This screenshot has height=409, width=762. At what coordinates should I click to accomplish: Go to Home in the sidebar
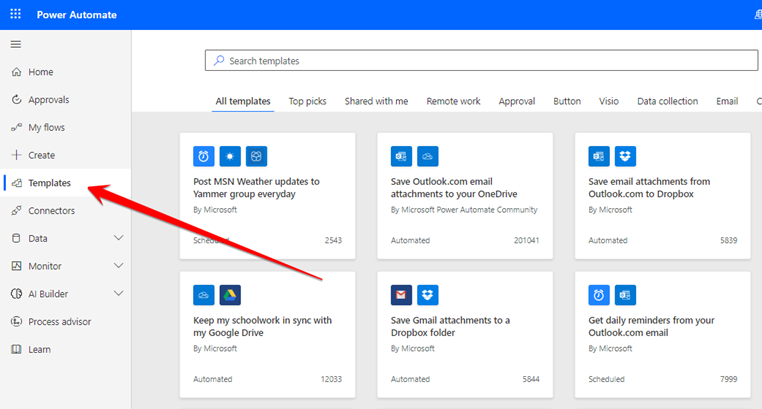pos(66,72)
